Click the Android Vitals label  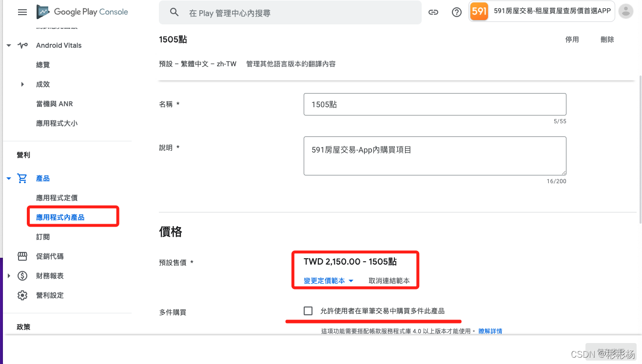pos(58,45)
